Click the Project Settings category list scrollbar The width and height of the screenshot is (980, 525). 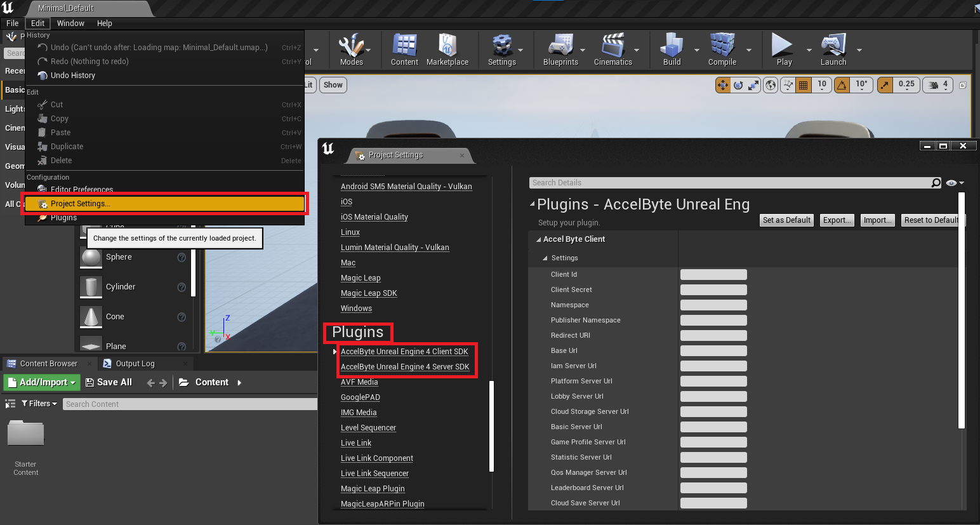click(491, 426)
